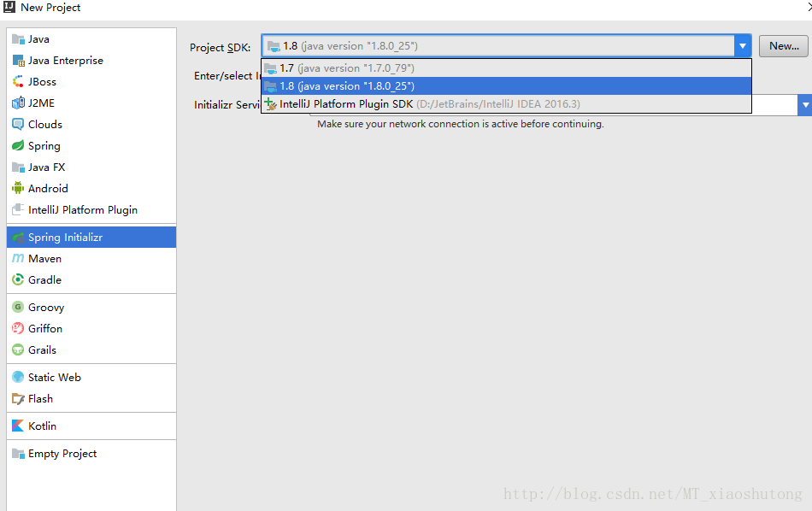Click the Plugin SDK icon in dropdown
The height and width of the screenshot is (511, 812).
click(x=270, y=104)
